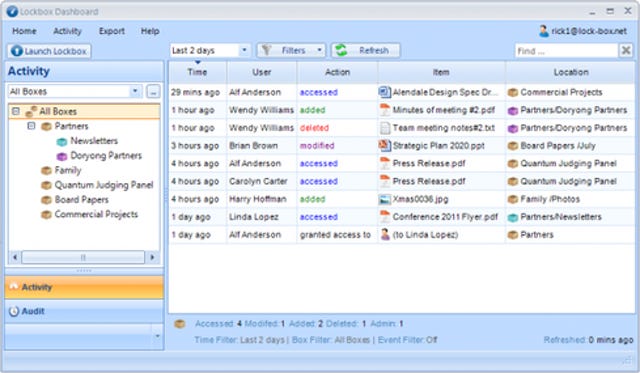Open the Home menu
This screenshot has height=373, width=640.
pyautogui.click(x=24, y=31)
